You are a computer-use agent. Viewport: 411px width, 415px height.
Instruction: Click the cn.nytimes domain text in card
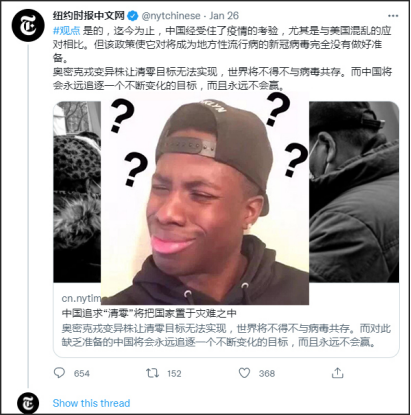[81, 299]
